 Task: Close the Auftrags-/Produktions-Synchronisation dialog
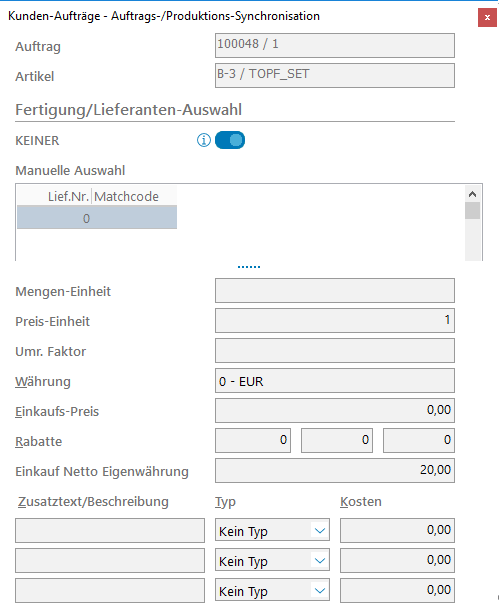click(487, 17)
